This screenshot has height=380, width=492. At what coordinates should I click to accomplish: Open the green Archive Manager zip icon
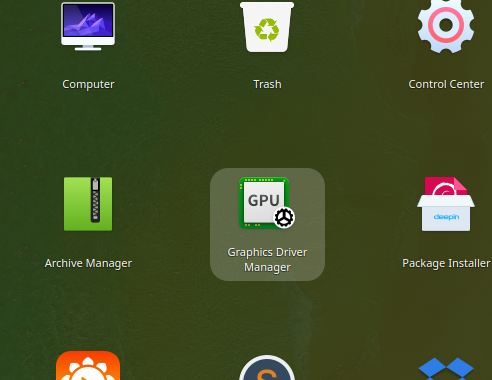click(x=88, y=204)
